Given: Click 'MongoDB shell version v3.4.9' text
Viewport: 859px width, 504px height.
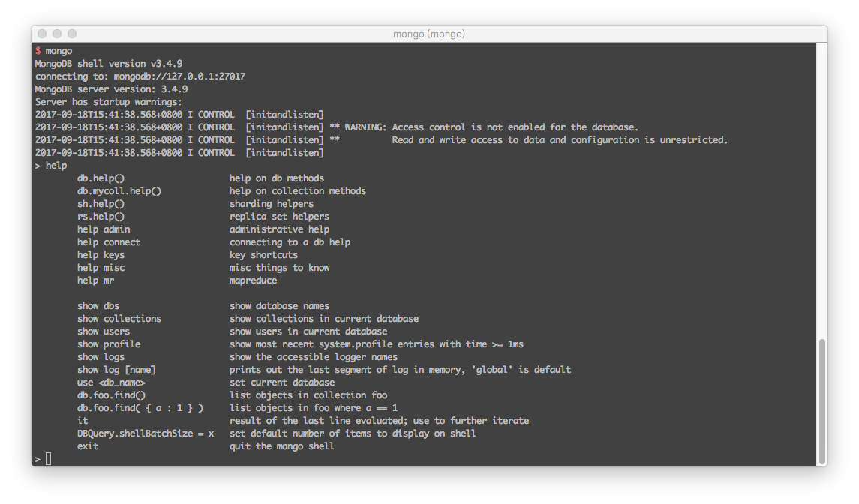Looking at the screenshot, I should pyautogui.click(x=109, y=64).
